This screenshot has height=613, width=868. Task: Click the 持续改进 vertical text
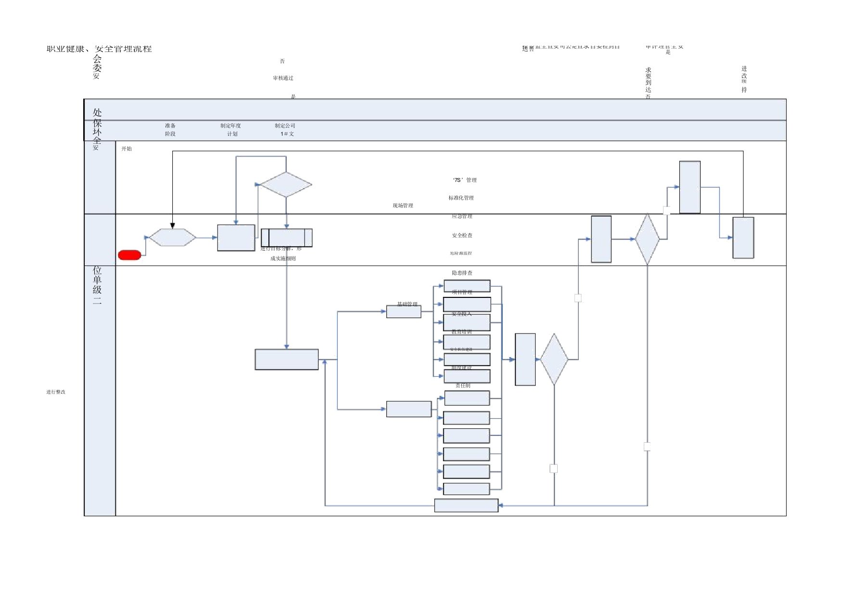(x=744, y=79)
